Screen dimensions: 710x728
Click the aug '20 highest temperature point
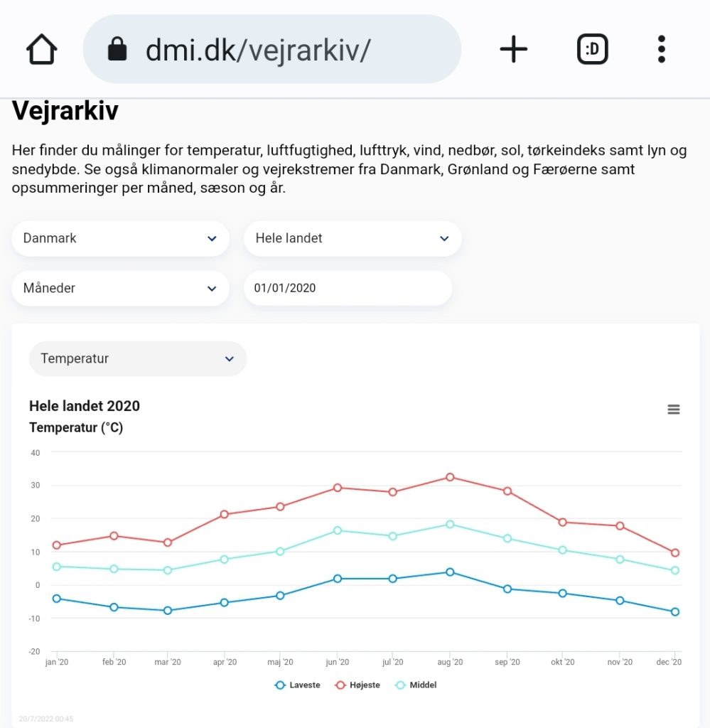[450, 477]
